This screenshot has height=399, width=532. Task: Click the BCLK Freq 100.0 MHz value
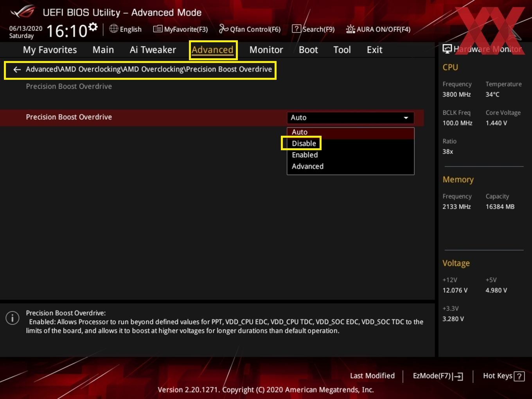[457, 123]
